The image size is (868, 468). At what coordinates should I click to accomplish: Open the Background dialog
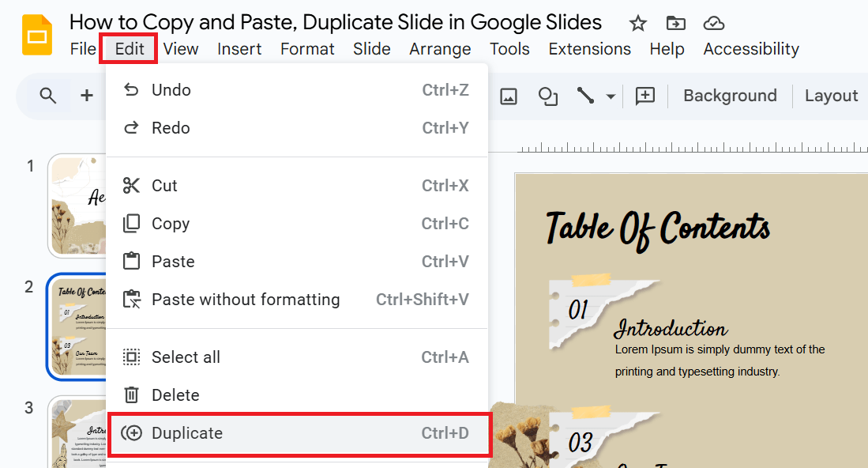[x=729, y=95]
